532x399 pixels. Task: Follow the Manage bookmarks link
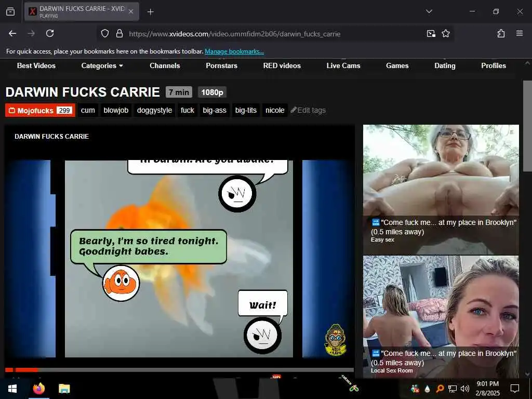coord(234,51)
